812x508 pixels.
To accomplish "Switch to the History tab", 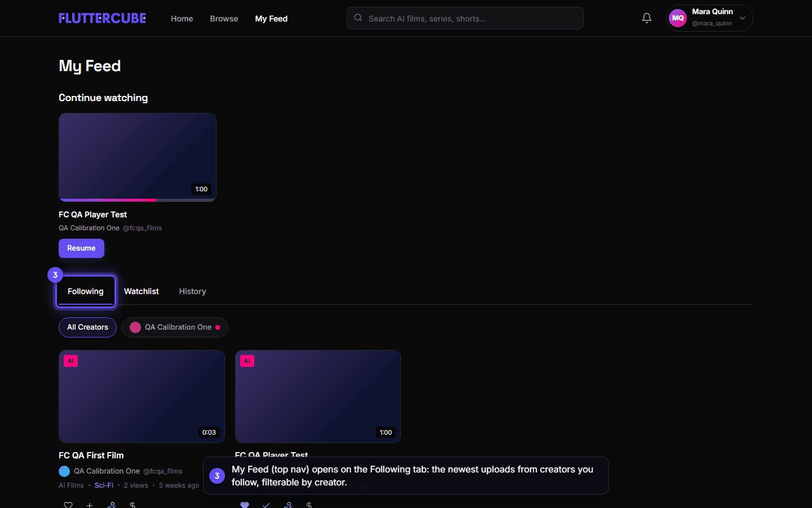I will coord(192,291).
